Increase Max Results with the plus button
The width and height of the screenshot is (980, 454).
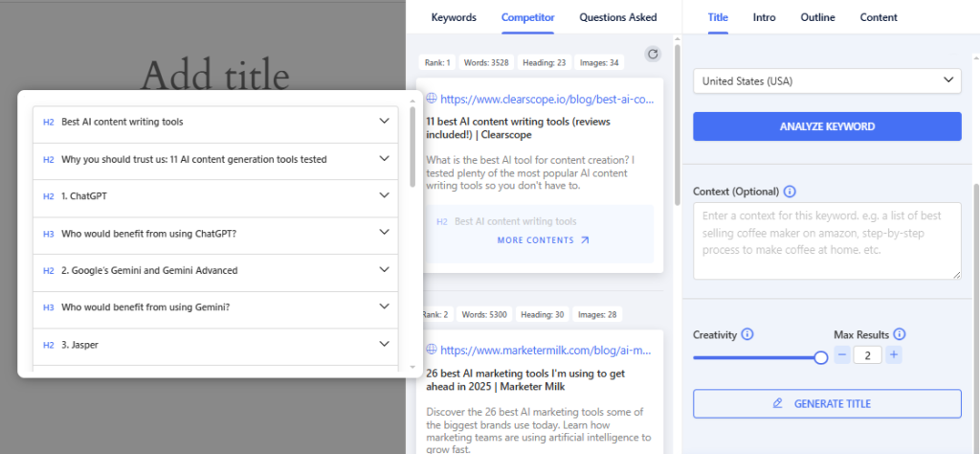click(x=894, y=355)
